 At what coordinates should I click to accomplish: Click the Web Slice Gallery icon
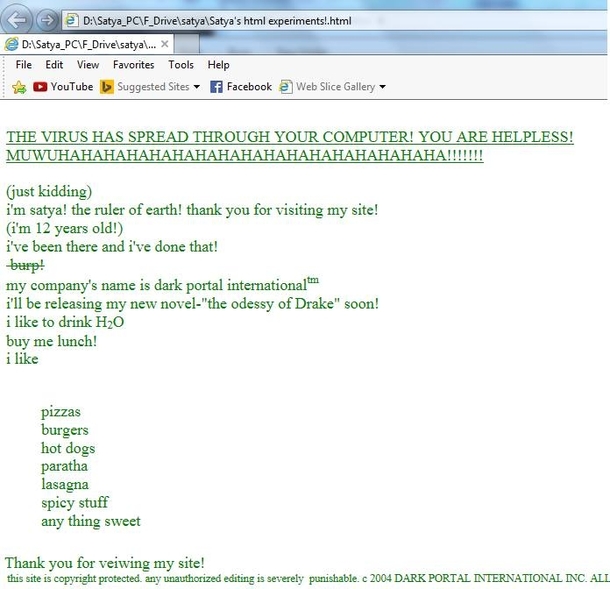286,86
